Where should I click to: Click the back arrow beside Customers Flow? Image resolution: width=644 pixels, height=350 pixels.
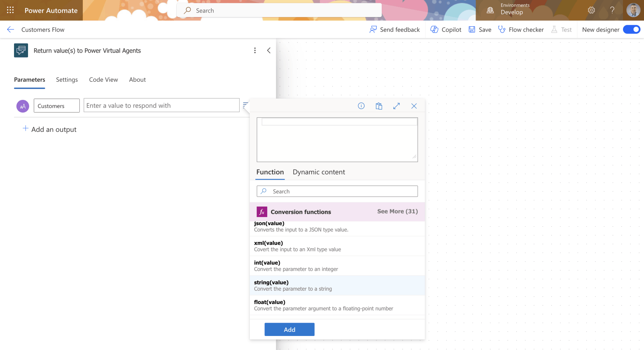11,29
